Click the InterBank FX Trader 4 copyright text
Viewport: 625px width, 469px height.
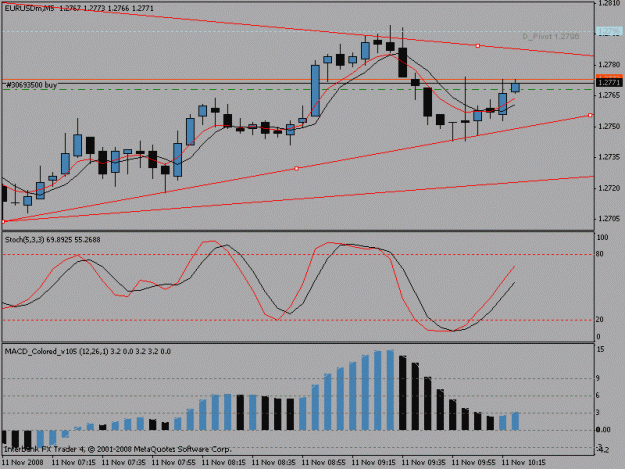118,449
